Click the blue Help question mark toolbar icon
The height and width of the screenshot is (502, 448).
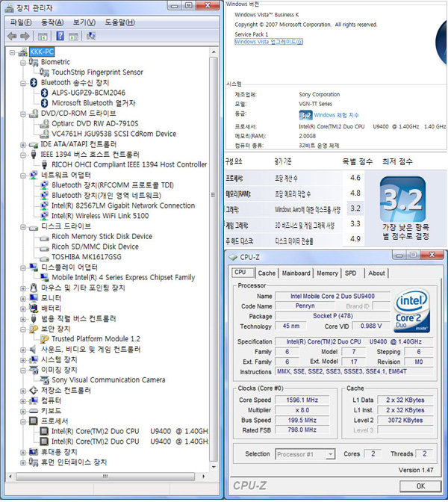click(x=60, y=36)
